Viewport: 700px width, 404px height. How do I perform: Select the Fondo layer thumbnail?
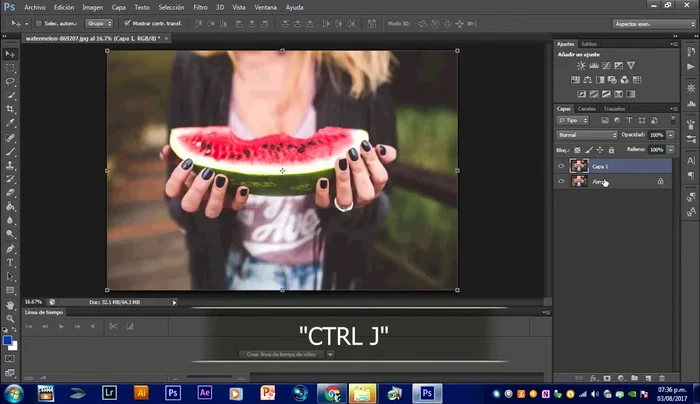point(579,182)
